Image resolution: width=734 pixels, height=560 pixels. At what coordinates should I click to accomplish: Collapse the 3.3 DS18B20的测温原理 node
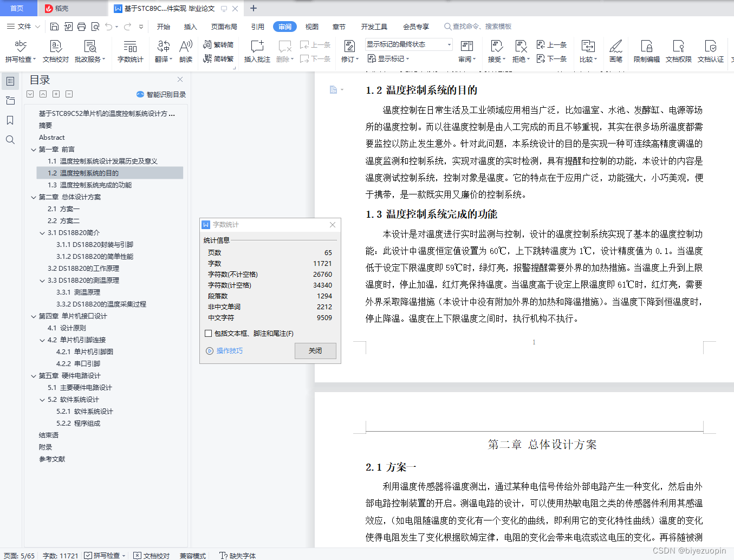point(42,281)
